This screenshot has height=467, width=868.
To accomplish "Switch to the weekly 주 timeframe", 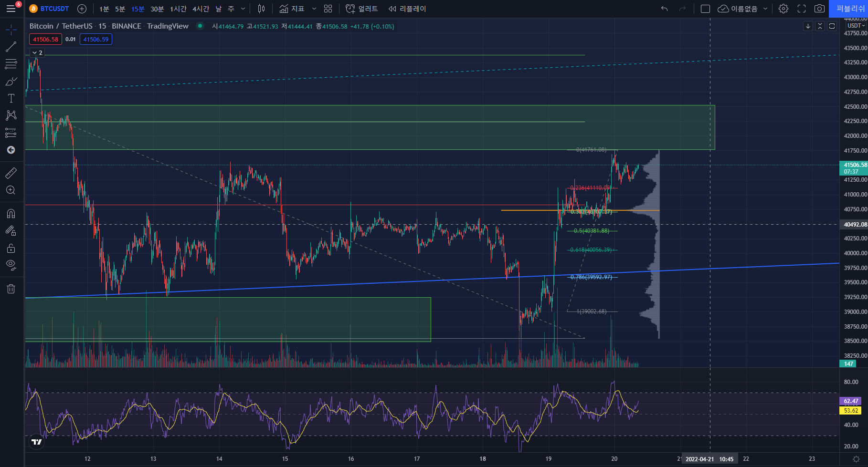I will [x=231, y=9].
